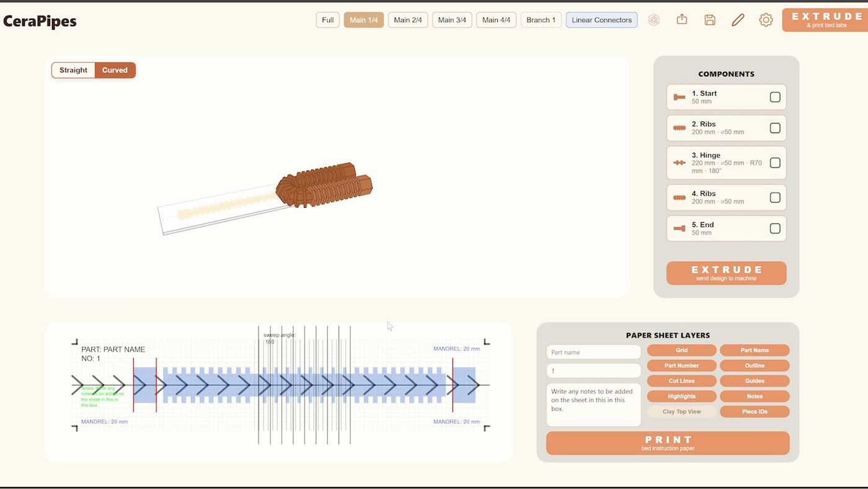Open the Full tab

click(x=328, y=20)
